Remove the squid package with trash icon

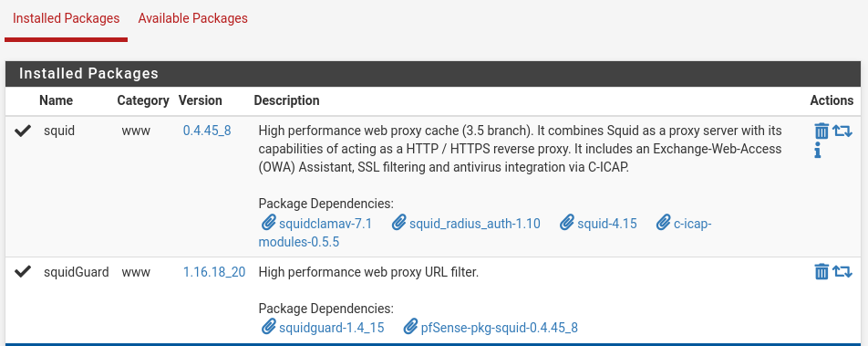[821, 131]
